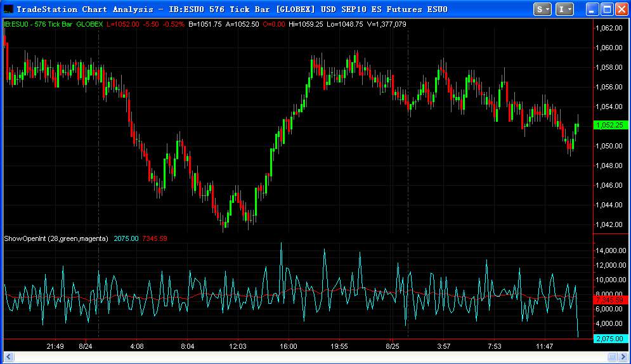Viewport: 631px width, 364px height.
Task: Click the -0.52% percent change value
Action: tap(173, 24)
